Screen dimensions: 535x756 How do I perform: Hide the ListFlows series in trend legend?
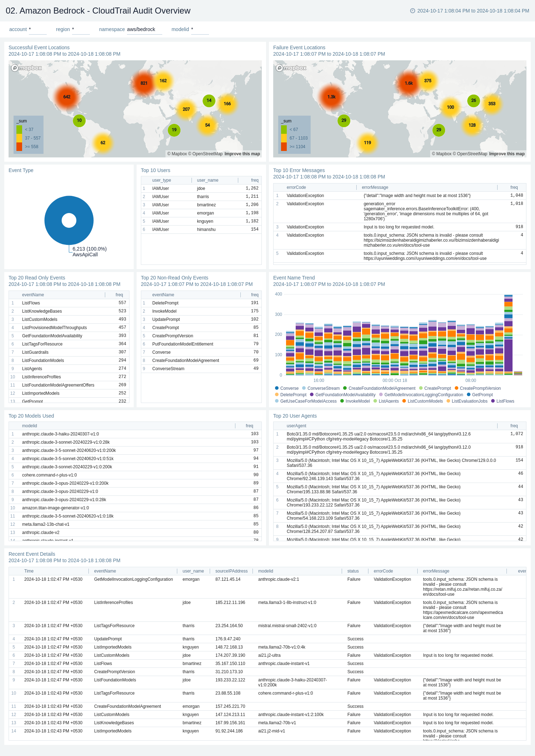pyautogui.click(x=505, y=401)
